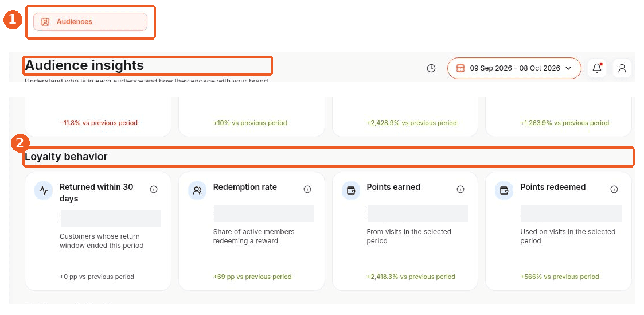Viewport: 644px width, 315px height.
Task: Open the user profile icon
Action: point(622,68)
